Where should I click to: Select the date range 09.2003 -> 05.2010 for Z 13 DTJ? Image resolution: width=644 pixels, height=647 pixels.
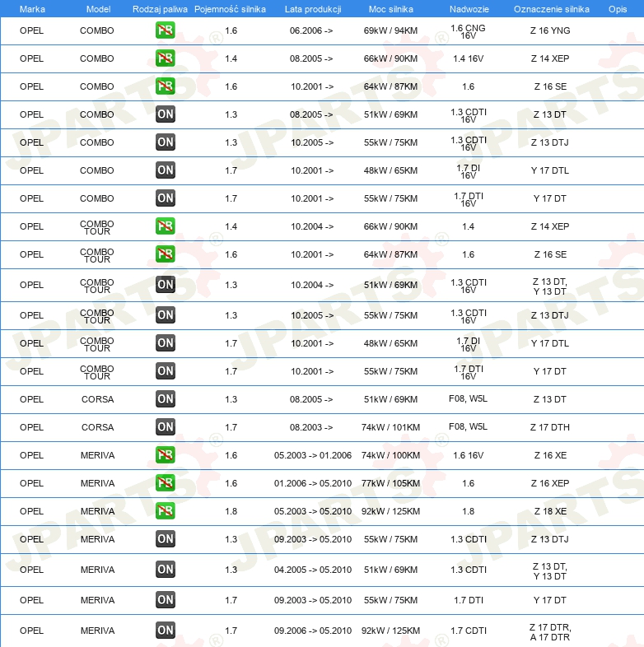pos(313,539)
